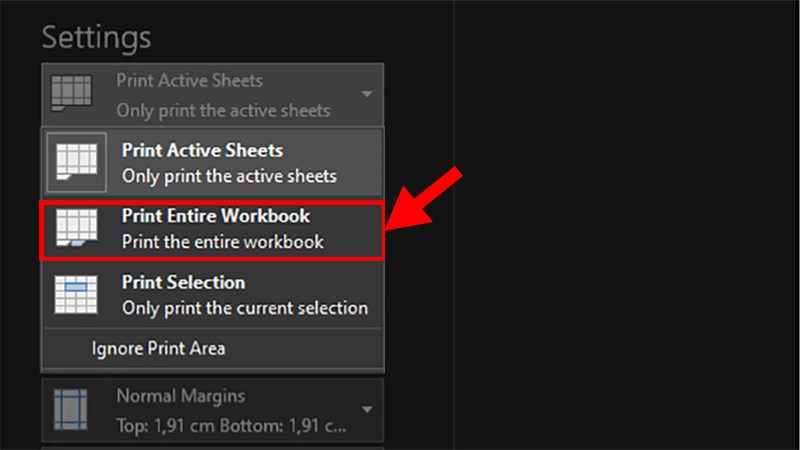This screenshot has height=450, width=800.
Task: Open the Normal Margins settings label
Action: pos(181,396)
